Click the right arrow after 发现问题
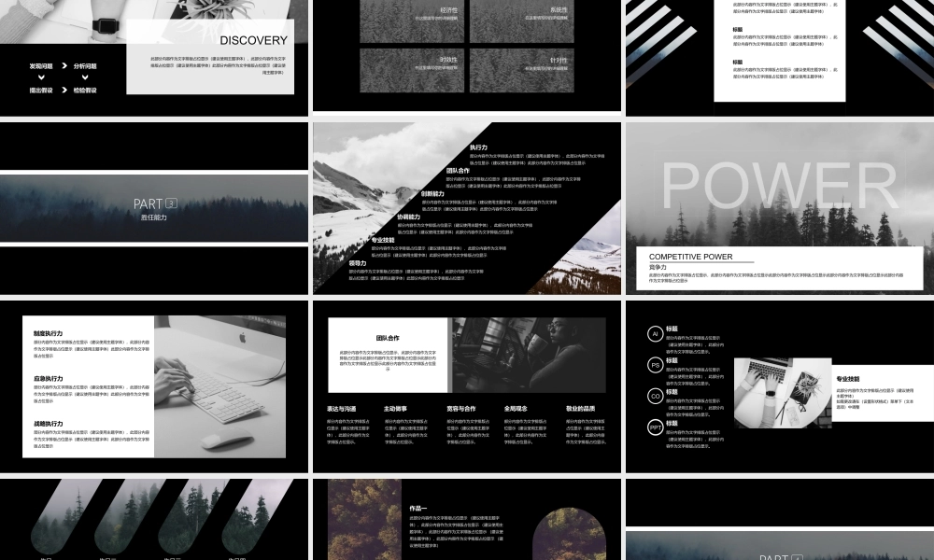The width and height of the screenshot is (934, 560). coord(64,66)
